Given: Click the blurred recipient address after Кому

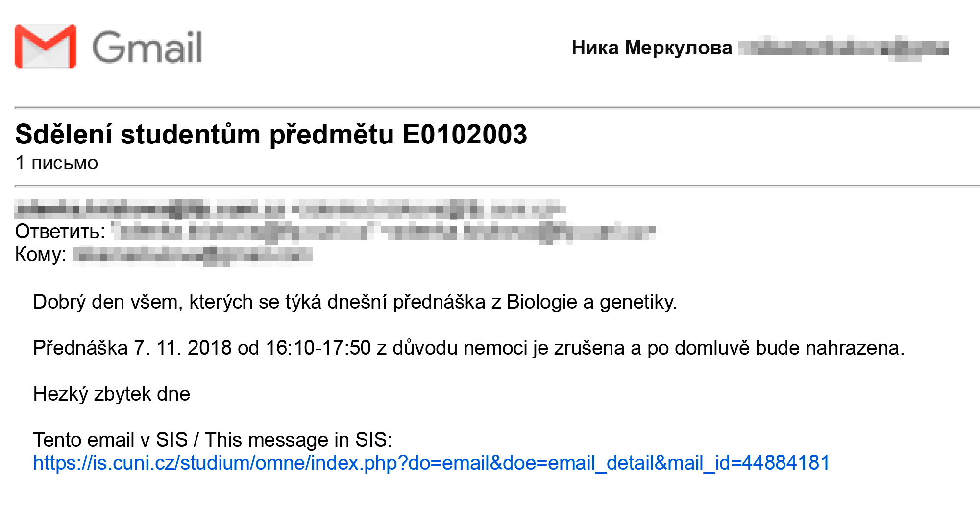Looking at the screenshot, I should (193, 255).
